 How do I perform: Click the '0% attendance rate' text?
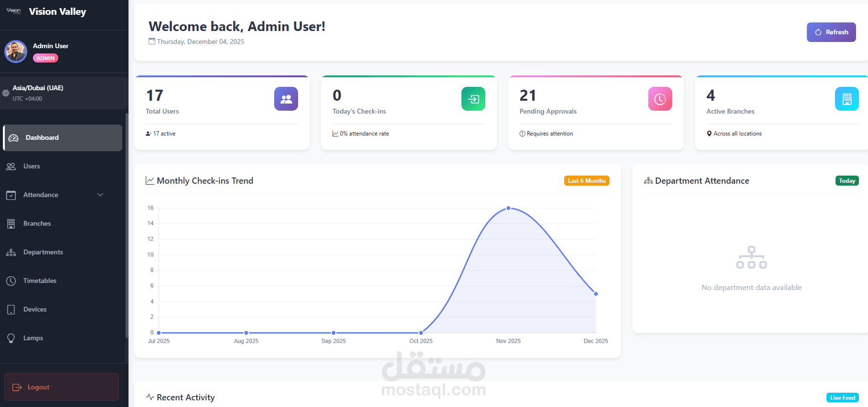pos(364,134)
